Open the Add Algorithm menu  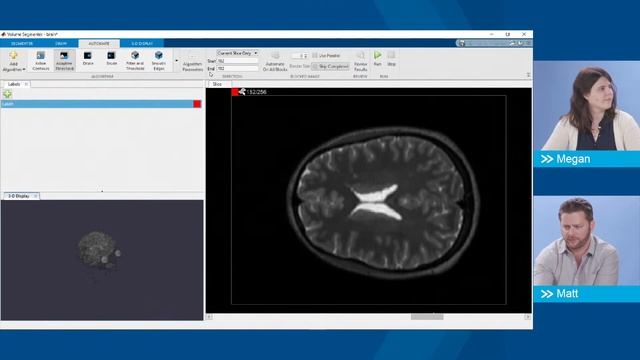click(x=13, y=62)
